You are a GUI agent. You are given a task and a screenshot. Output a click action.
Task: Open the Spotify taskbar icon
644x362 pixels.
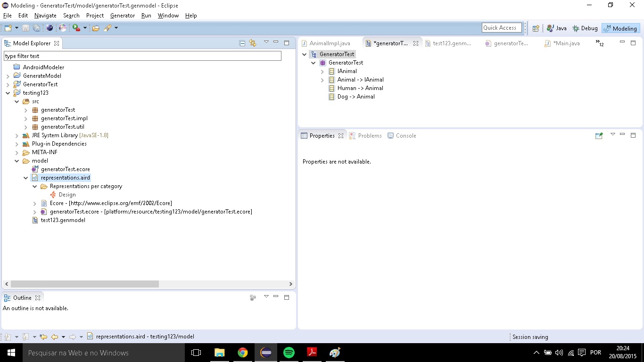289,353
